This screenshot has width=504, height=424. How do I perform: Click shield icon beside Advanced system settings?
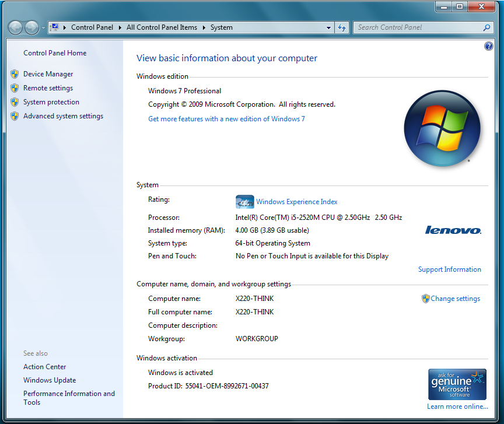[15, 116]
